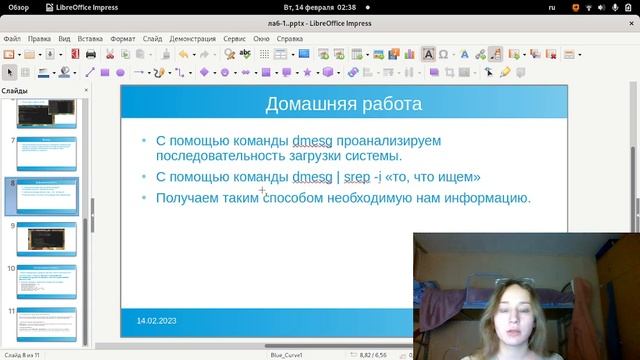Toggle Point Edit Mode icon
Viewport: 640px width, 360px height.
click(489, 73)
